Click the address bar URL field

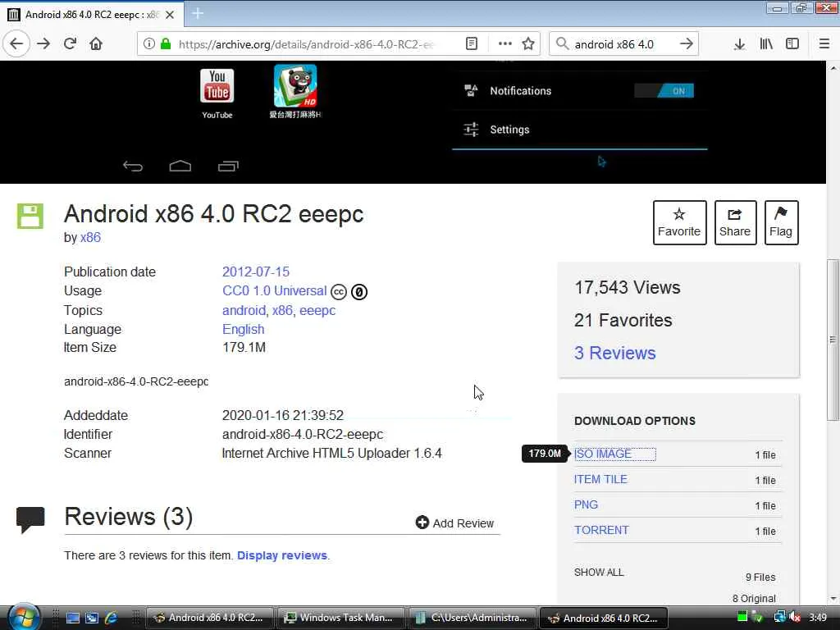coord(307,44)
